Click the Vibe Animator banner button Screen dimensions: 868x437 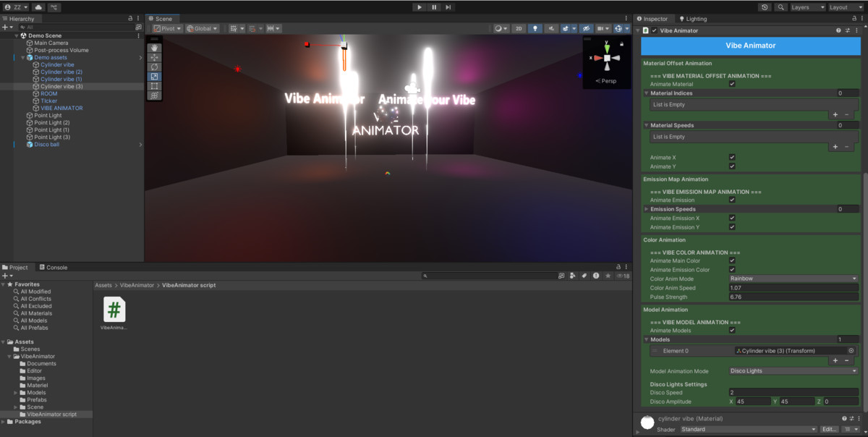pyautogui.click(x=751, y=46)
